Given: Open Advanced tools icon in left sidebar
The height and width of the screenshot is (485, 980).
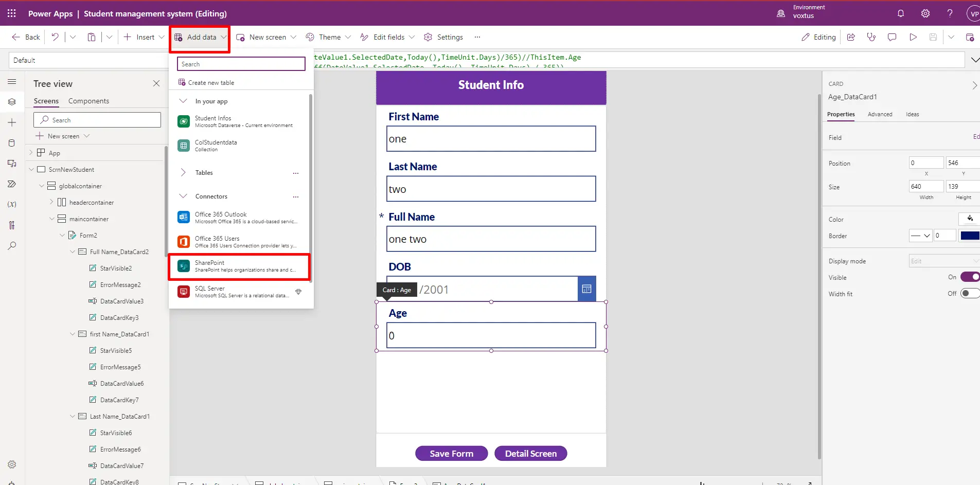Looking at the screenshot, I should pyautogui.click(x=12, y=225).
